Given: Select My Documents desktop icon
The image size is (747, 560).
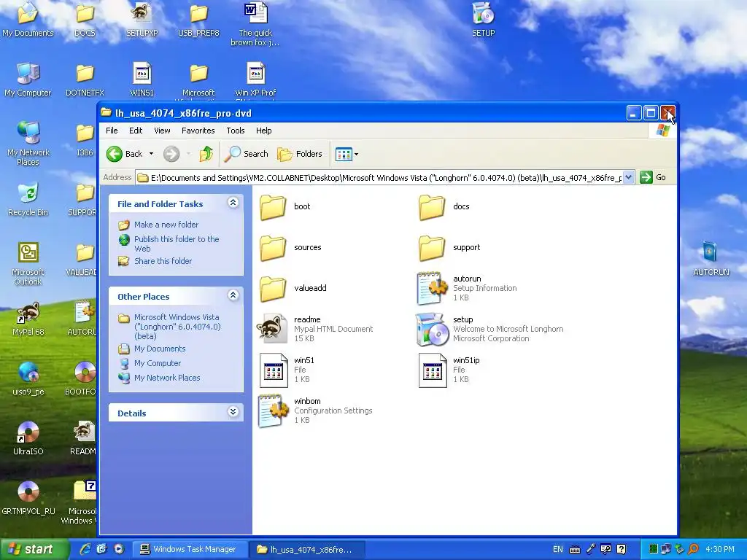Looking at the screenshot, I should point(28,20).
